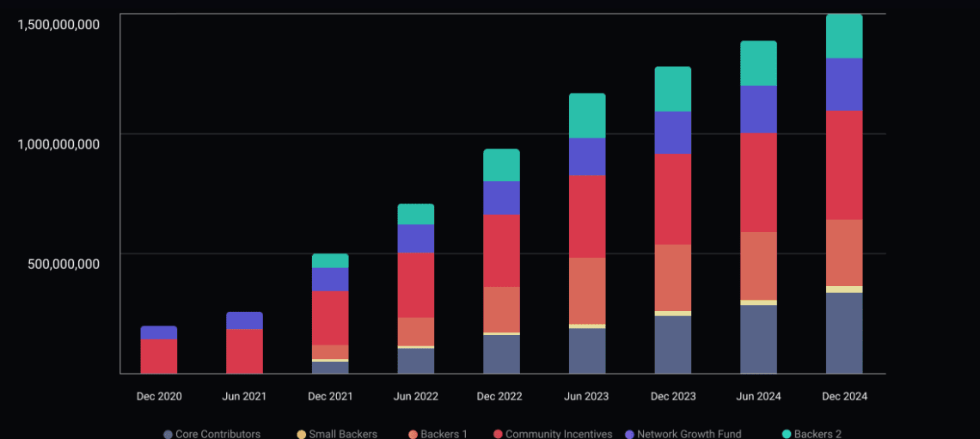Click the Dec 2024 x-axis label
The height and width of the screenshot is (439, 980).
tap(844, 397)
